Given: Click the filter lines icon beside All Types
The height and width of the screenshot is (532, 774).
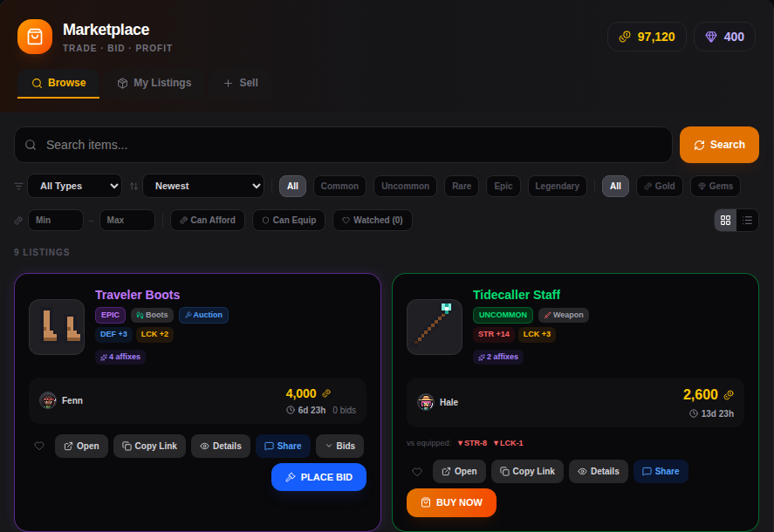Looking at the screenshot, I should 18,186.
